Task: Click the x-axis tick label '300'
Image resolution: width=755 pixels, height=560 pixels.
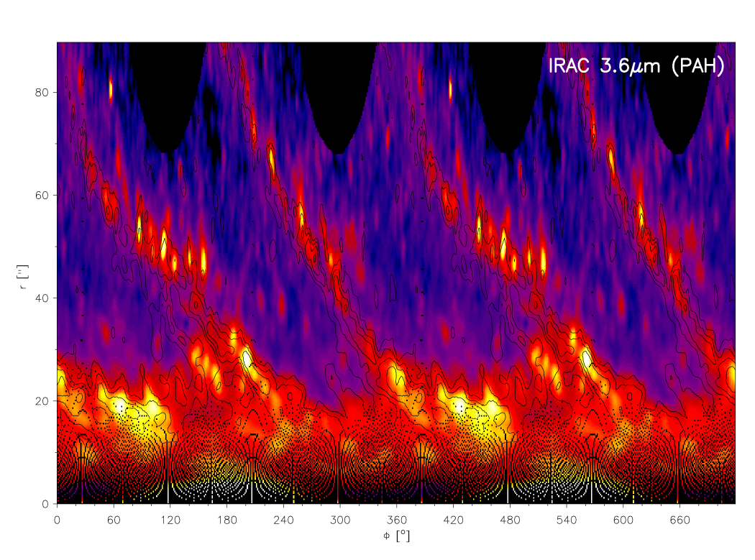Action: pyautogui.click(x=340, y=520)
